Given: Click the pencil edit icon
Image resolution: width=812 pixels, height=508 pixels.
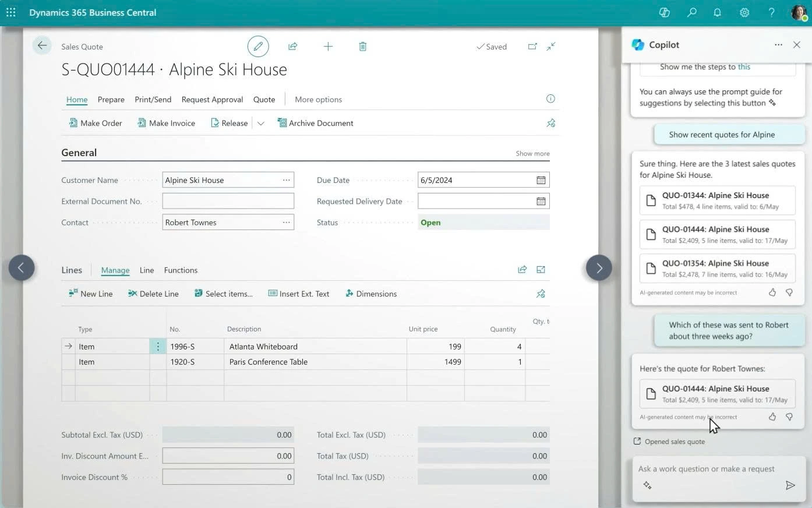Looking at the screenshot, I should click(x=258, y=47).
